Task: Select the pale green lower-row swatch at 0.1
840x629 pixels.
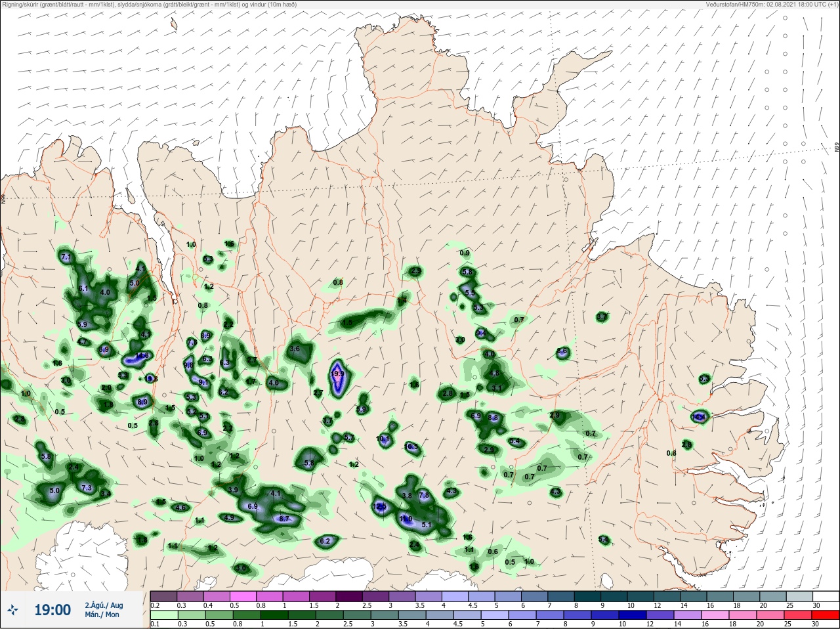Action: click(163, 615)
